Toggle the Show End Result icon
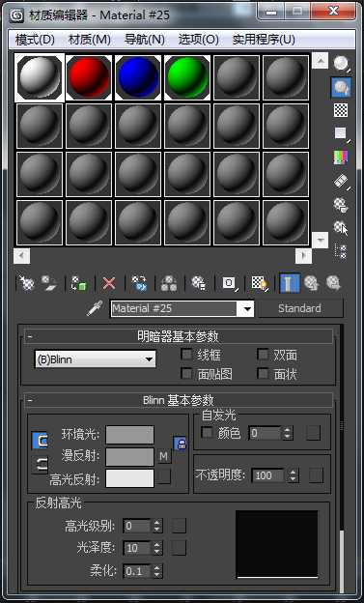 coord(290,283)
